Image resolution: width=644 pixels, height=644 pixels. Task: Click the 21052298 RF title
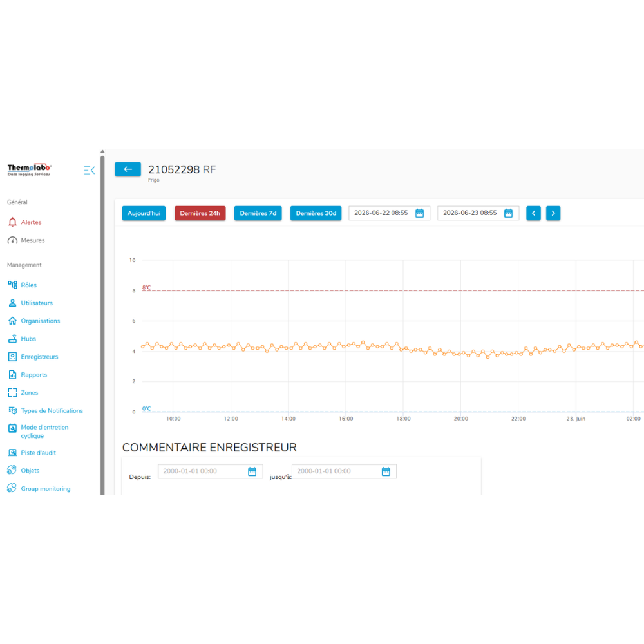click(182, 169)
